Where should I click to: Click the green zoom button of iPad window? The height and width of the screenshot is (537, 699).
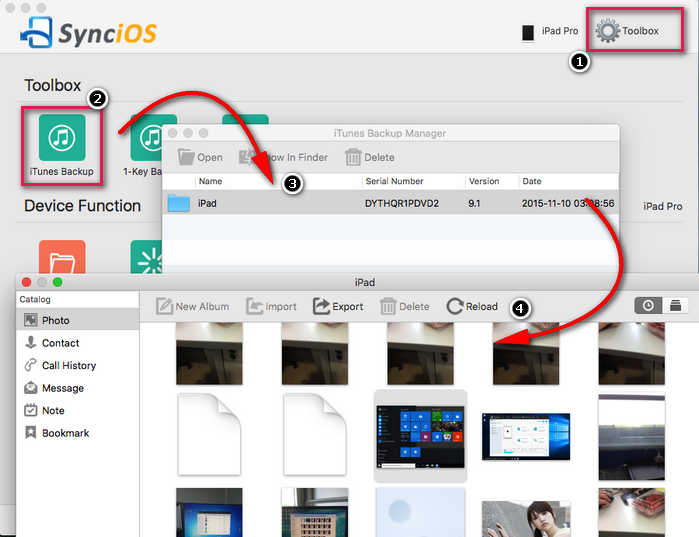(58, 282)
